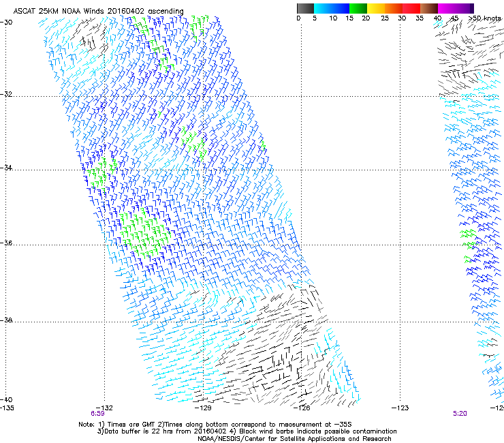The height and width of the screenshot is (443, 504).
Task: Click the -40 latitude axis label
Action: 6,399
